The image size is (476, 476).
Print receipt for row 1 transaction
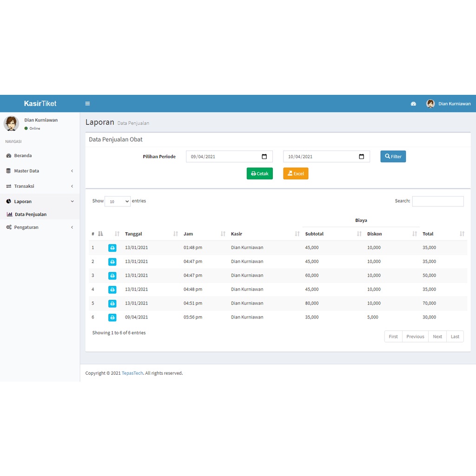[112, 248]
